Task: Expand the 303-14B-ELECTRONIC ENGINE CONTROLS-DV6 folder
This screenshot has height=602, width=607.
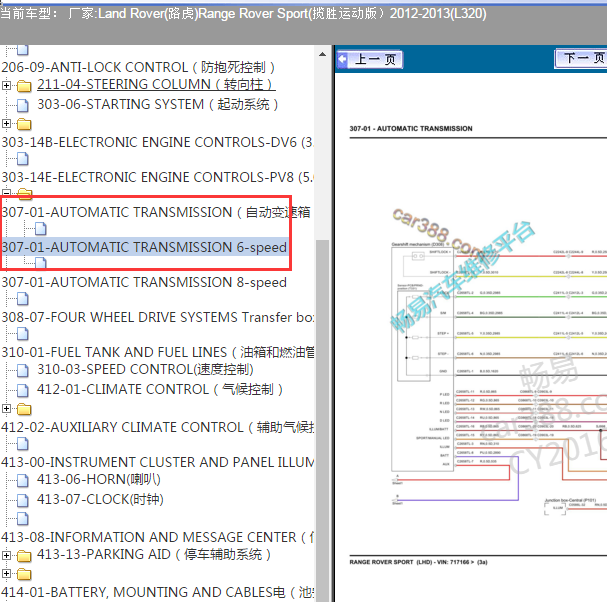Action: (x=6, y=123)
